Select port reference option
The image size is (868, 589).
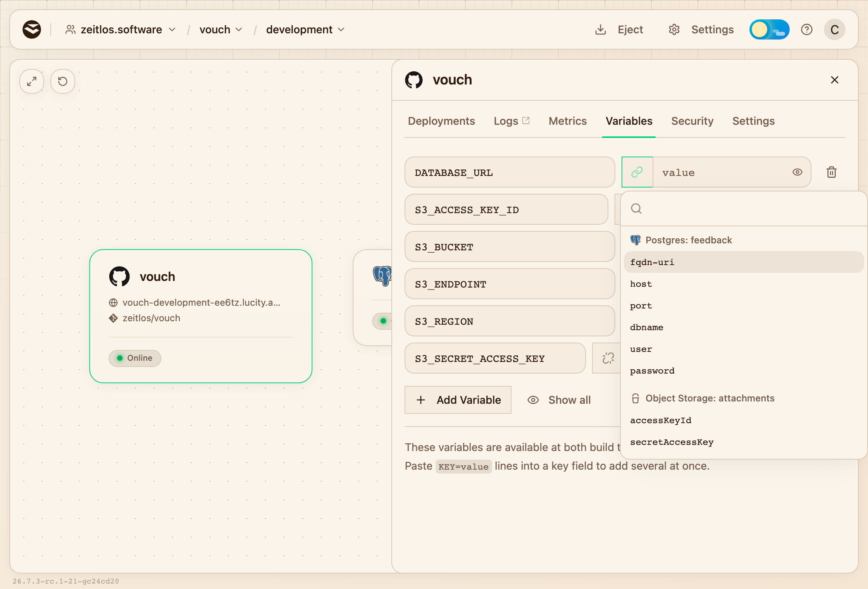[x=744, y=305]
